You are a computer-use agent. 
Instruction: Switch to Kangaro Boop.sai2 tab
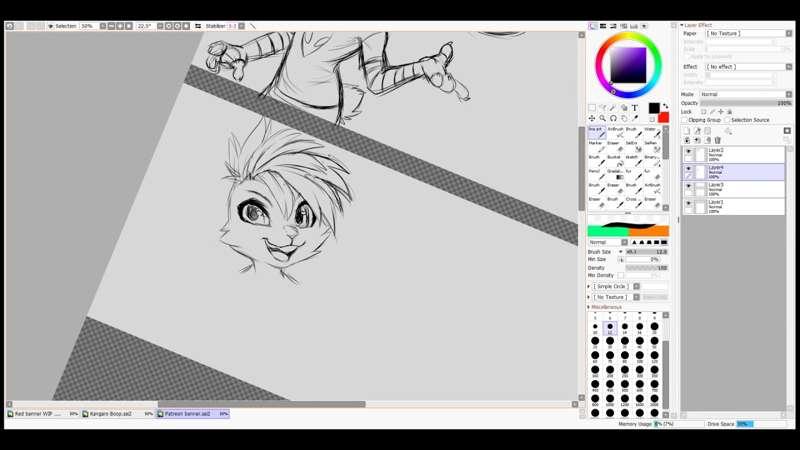118,414
